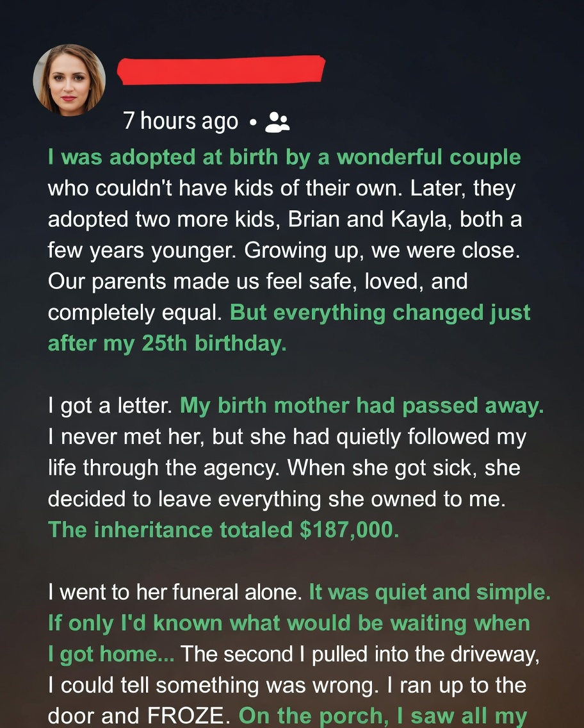
Task: Click "But everything changed just" highlighted text
Action: tap(380, 313)
